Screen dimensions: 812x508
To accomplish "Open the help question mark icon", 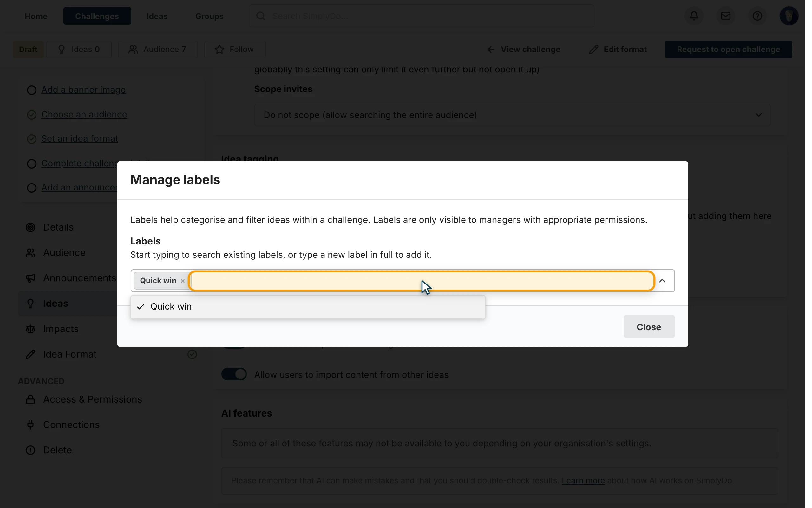I will (757, 16).
